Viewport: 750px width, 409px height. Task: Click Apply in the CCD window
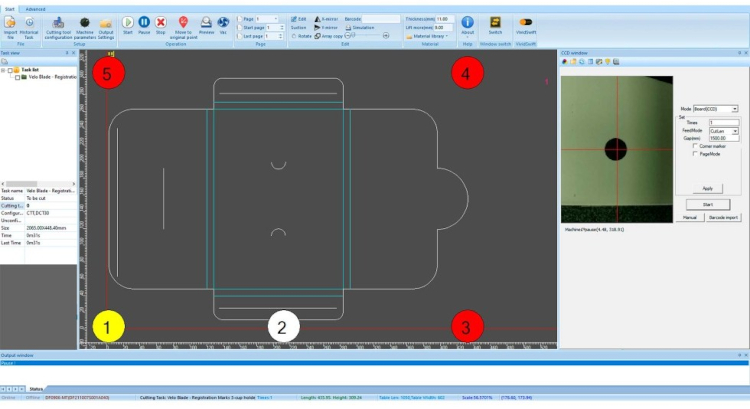pos(707,188)
